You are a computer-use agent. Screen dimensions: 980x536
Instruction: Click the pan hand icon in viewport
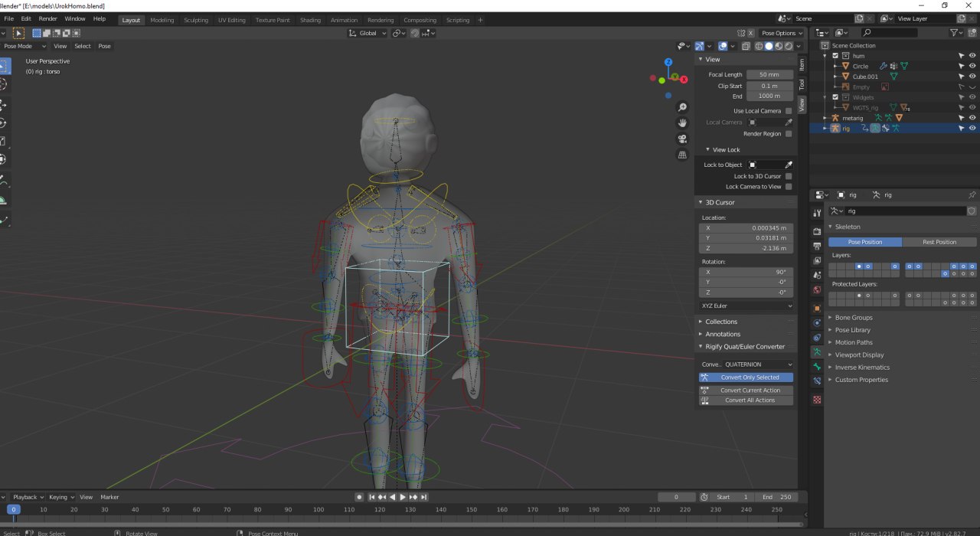click(x=682, y=123)
